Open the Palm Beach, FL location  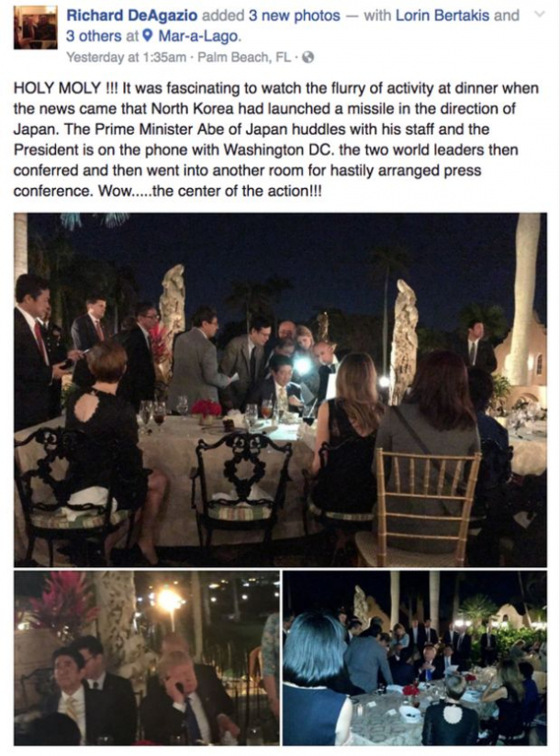[x=244, y=58]
